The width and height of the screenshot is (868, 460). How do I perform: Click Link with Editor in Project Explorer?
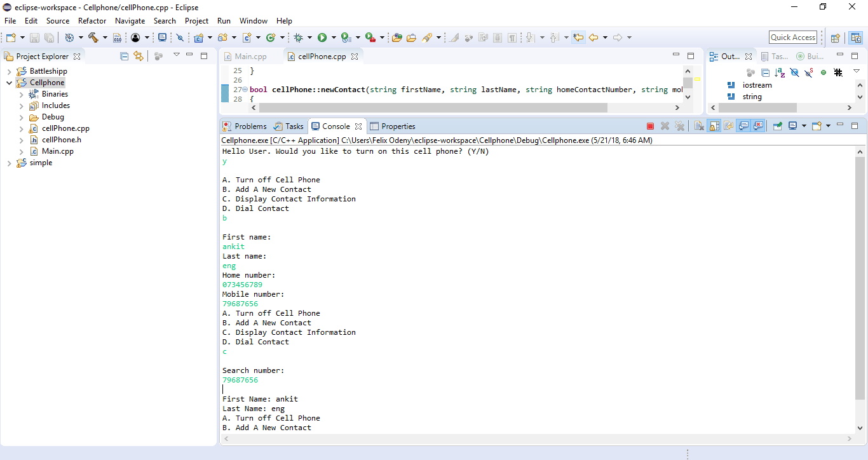coord(138,56)
